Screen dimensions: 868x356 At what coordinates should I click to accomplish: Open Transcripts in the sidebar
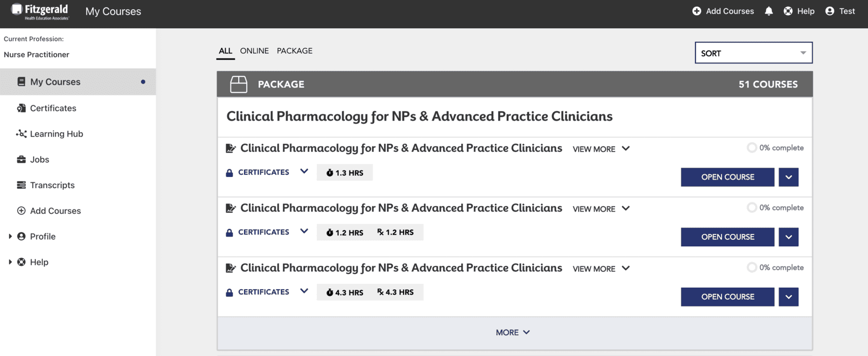point(52,185)
